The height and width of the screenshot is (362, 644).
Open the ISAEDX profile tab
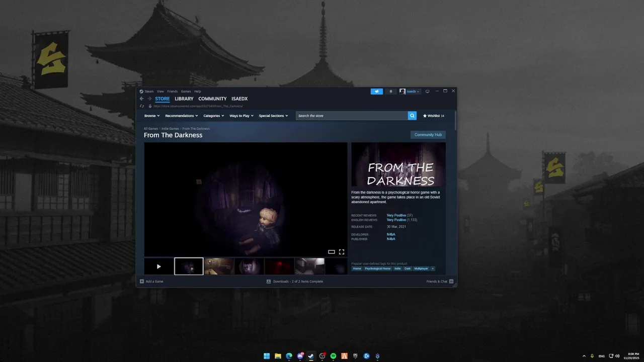point(239,99)
